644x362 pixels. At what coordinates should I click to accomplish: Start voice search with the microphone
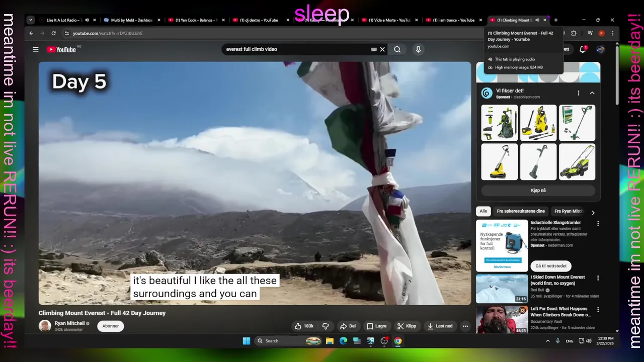418,49
